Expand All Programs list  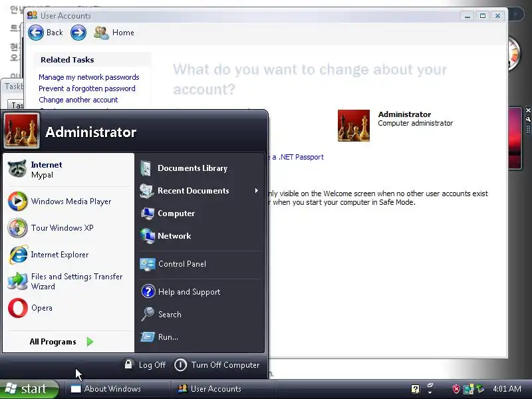click(x=61, y=342)
